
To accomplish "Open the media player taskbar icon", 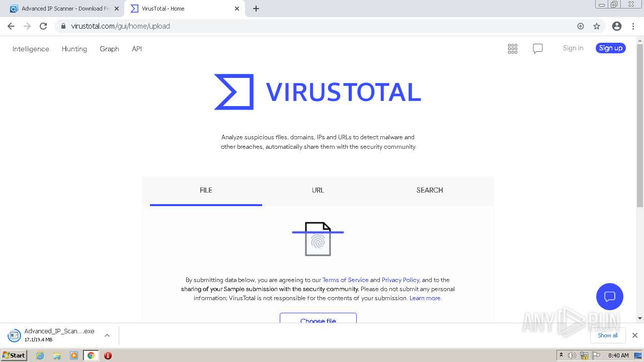I will coord(74,355).
